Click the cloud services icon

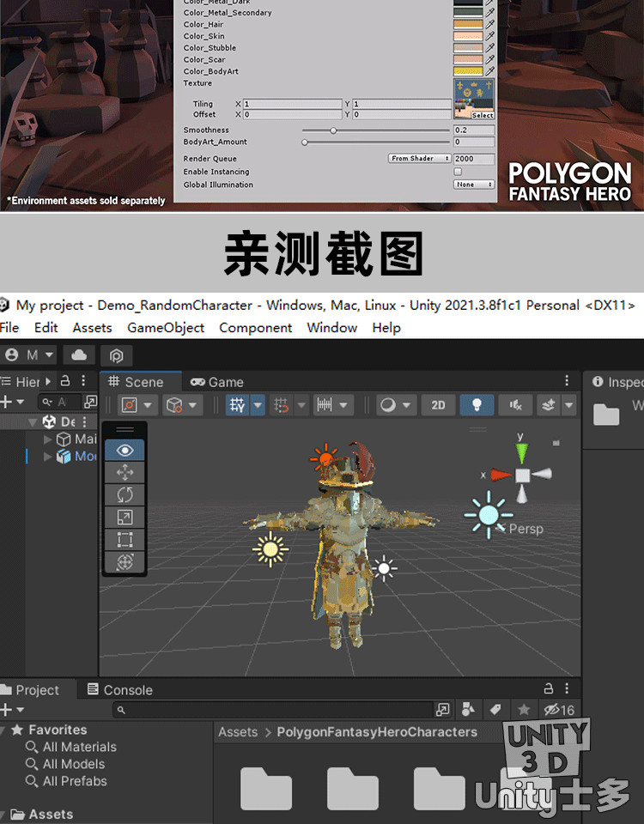click(79, 354)
